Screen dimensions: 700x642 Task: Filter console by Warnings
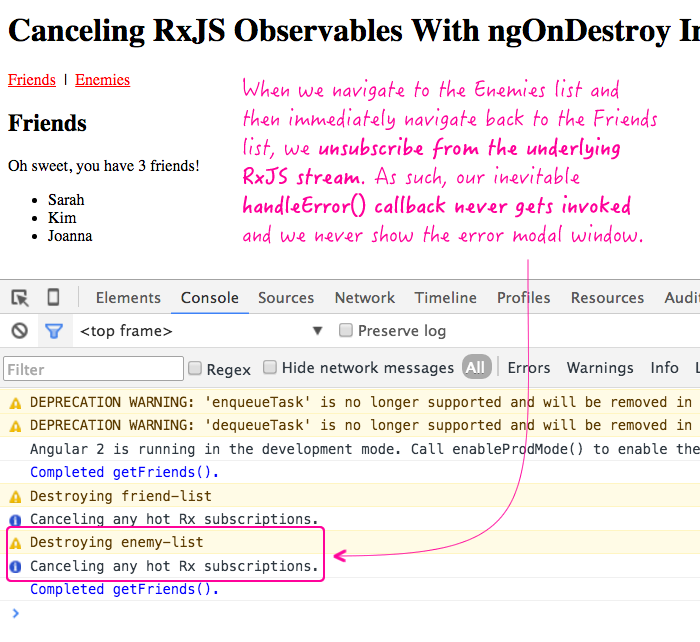pos(600,367)
